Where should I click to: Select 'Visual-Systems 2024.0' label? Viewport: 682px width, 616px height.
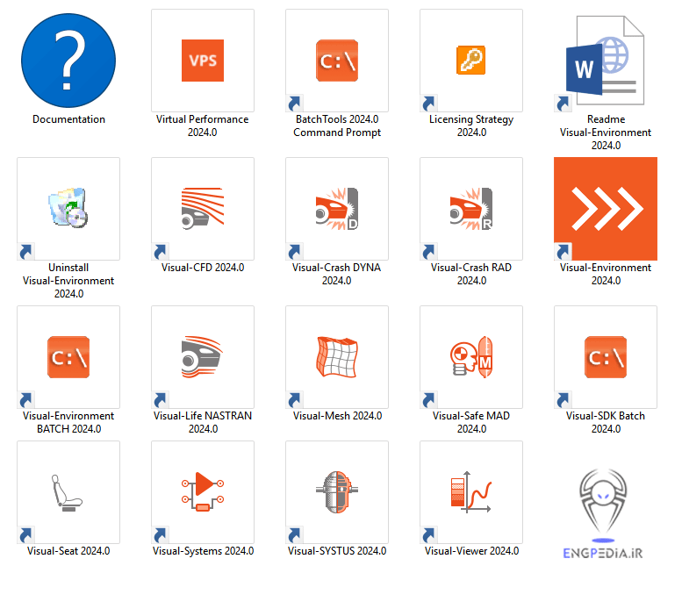tap(203, 551)
